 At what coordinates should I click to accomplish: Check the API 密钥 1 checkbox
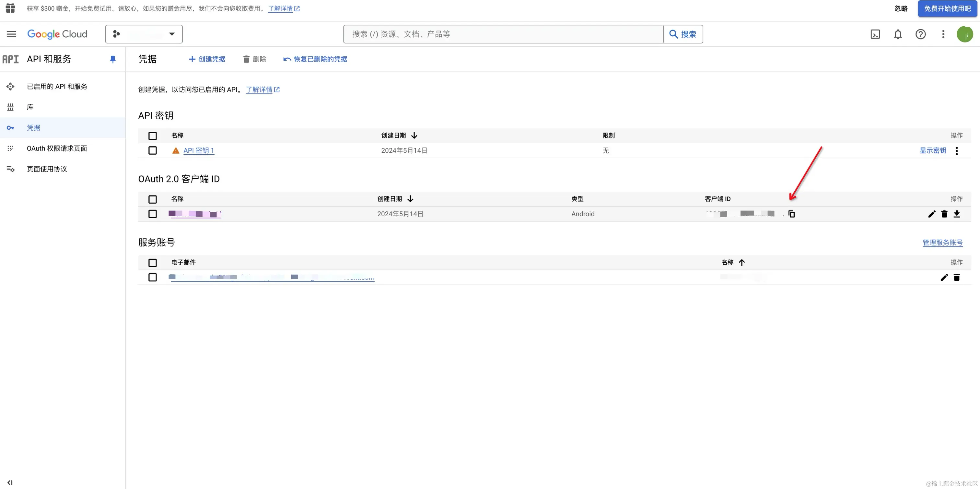click(153, 151)
